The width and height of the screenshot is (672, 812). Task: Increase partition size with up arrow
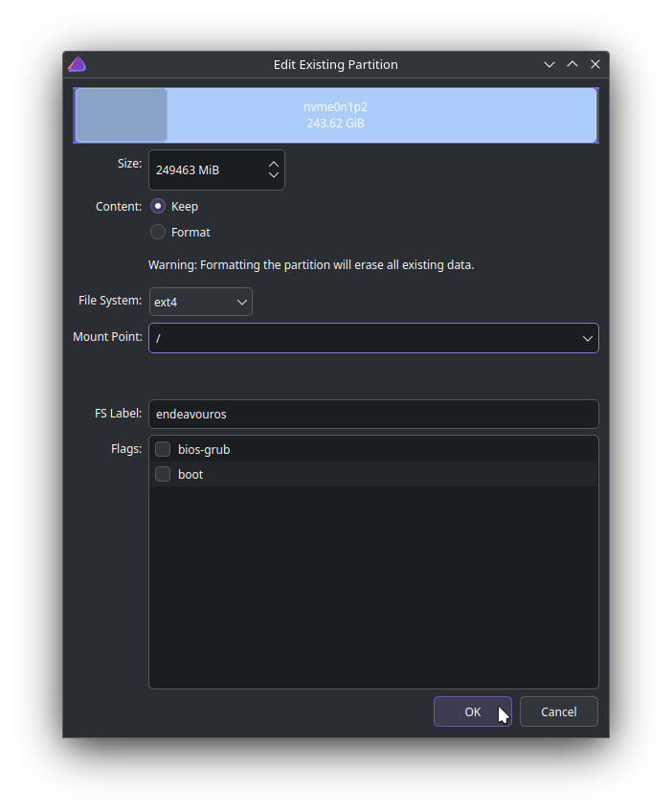pos(274,164)
